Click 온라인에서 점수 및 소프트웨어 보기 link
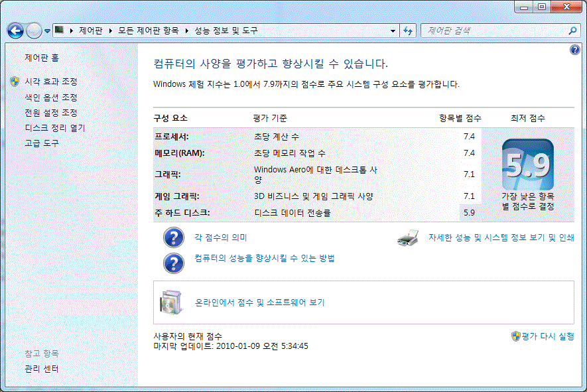This screenshot has width=587, height=392. pos(259,302)
